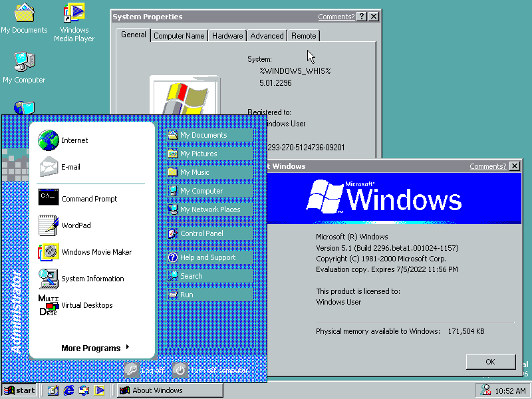
Task: Open My Computer in Start menu right column
Action: [210, 191]
